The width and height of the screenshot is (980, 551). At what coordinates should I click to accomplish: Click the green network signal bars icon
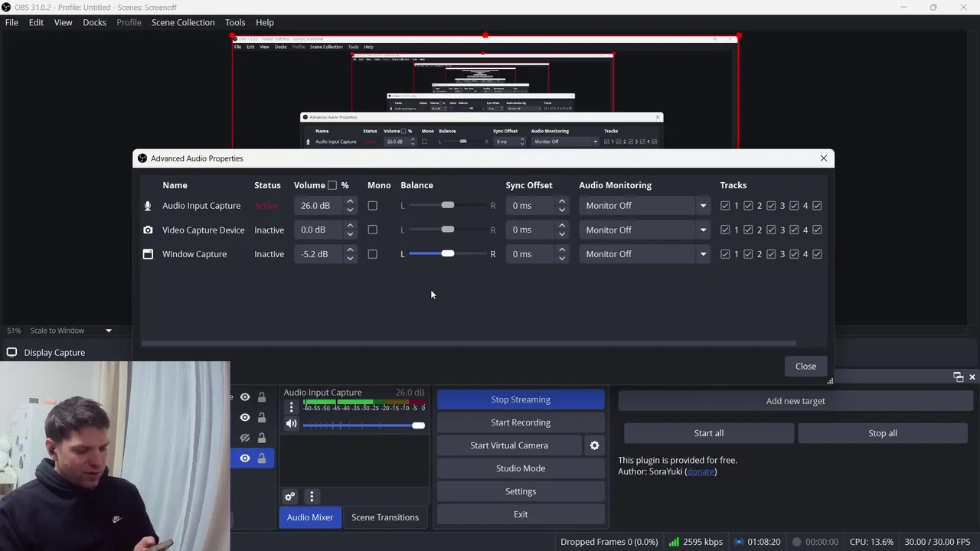[x=674, y=542]
